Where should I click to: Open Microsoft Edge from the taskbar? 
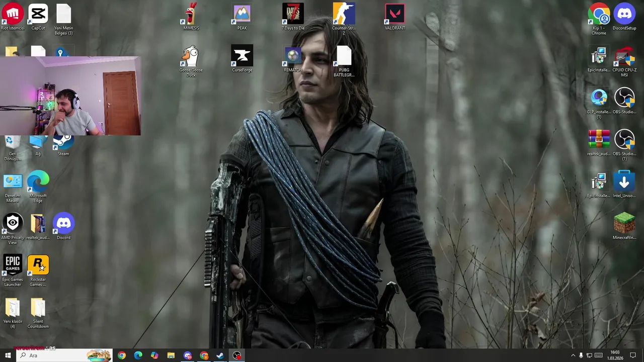[138, 355]
